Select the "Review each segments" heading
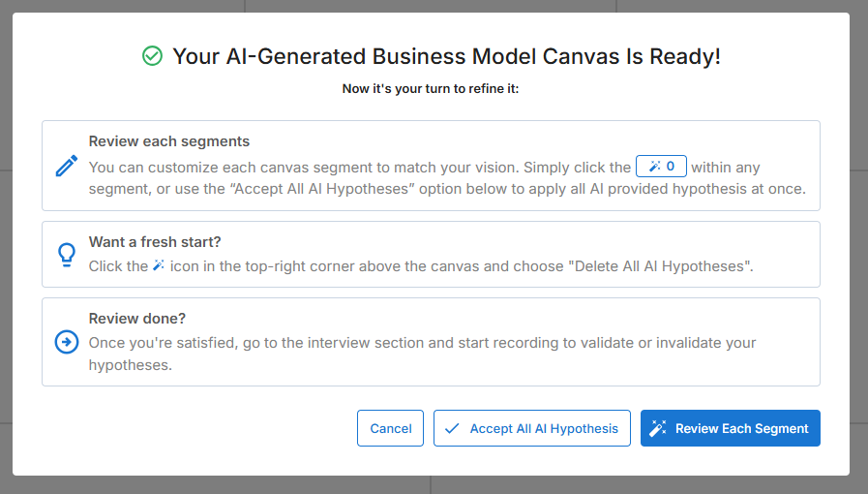Viewport: 868px width, 494px height. [x=169, y=141]
